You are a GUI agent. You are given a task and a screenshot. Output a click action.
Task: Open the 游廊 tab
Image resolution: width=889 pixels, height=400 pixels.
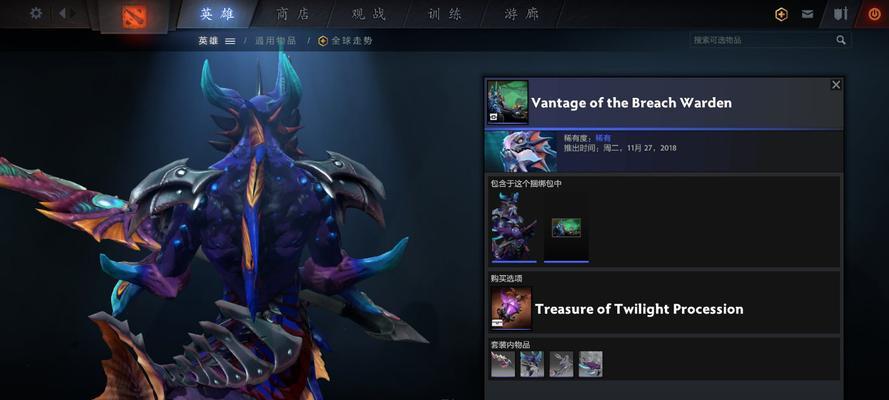[x=522, y=14]
